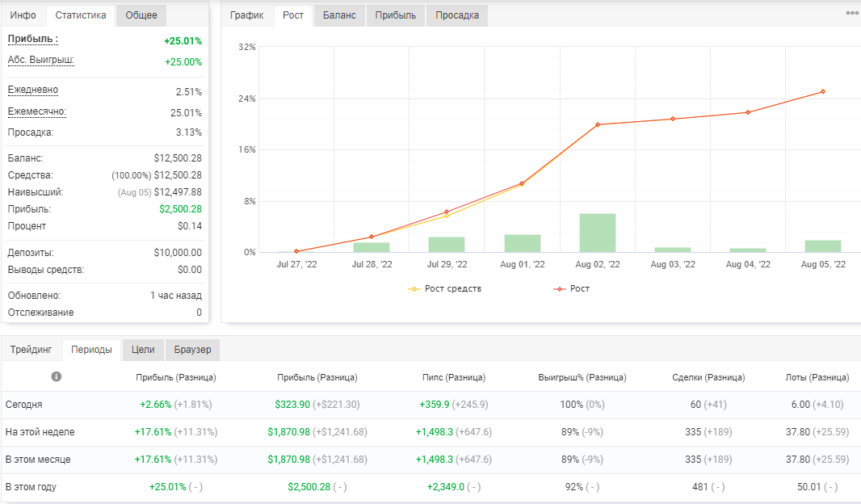Click the 60 trades in Сегодня row
This screenshot has height=504, width=861.
coord(695,405)
